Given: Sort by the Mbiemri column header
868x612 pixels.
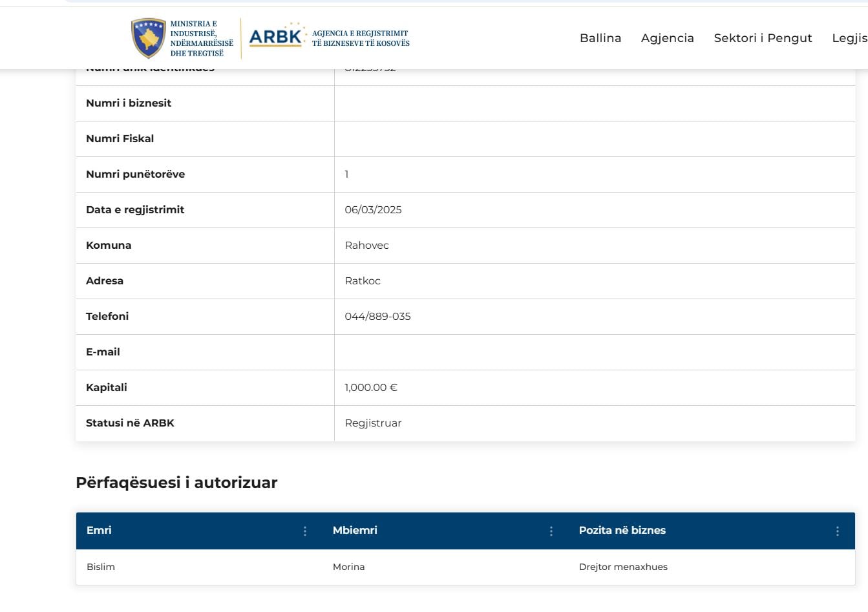Looking at the screenshot, I should pos(355,531).
